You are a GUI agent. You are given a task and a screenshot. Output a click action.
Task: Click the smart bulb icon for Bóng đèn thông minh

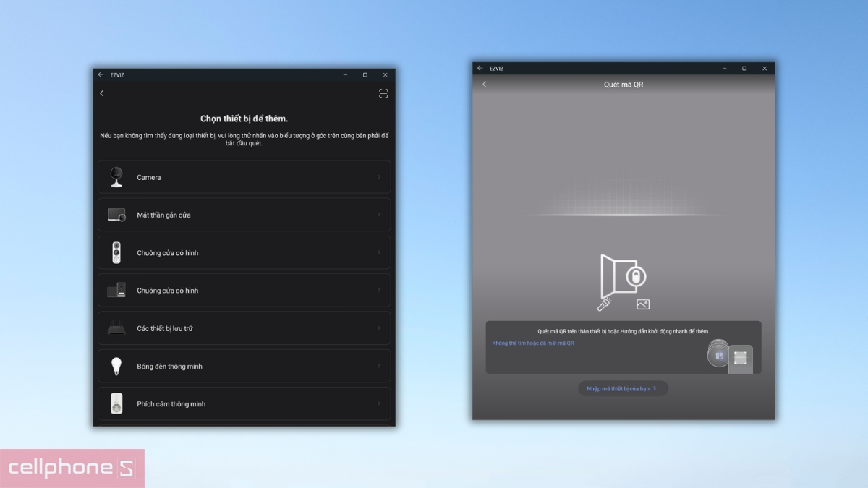tap(116, 366)
